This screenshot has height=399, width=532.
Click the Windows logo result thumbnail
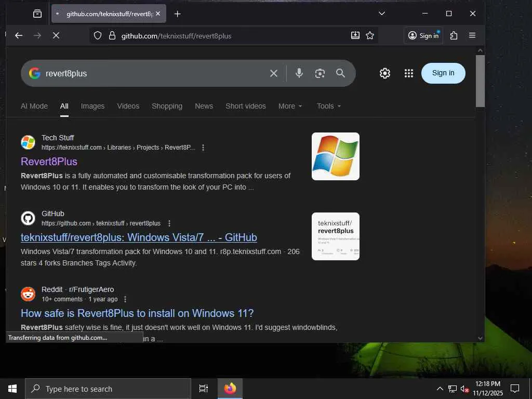[x=336, y=156]
